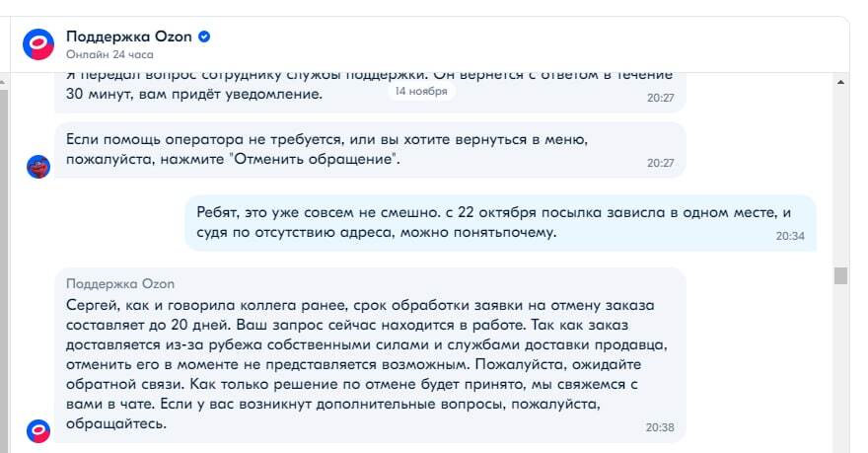Screen dimensions: 868x453
Task: Click the blue verified badge beside Поддержка Ozon
Action: click(x=204, y=37)
